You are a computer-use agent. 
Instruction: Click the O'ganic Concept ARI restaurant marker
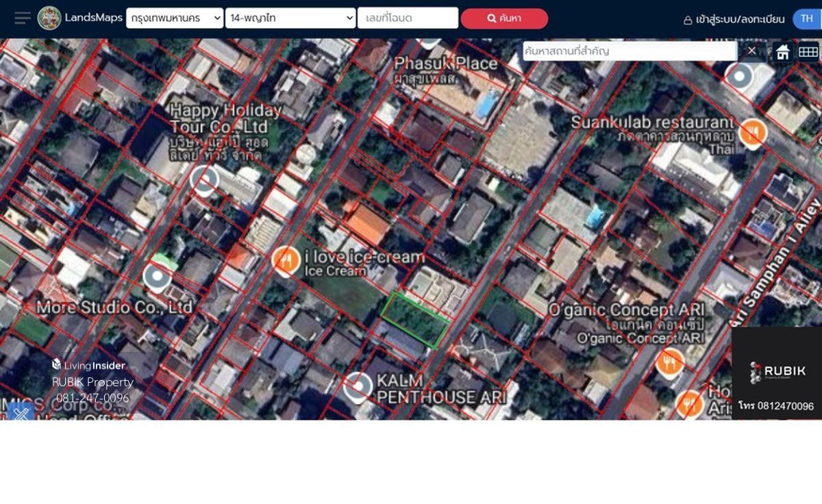click(669, 363)
